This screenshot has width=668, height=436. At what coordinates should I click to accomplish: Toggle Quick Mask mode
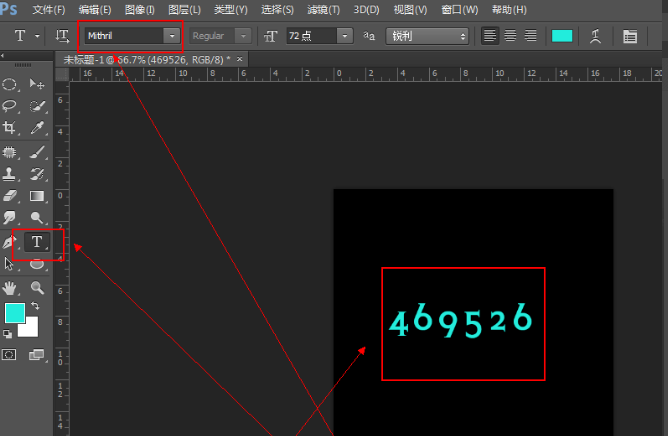(x=9, y=355)
